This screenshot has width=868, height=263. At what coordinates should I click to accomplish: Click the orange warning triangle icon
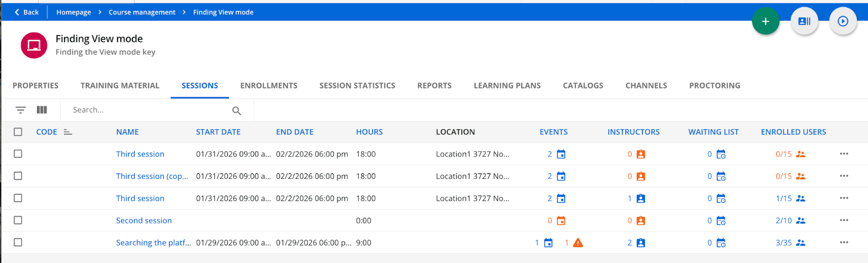[x=578, y=243]
